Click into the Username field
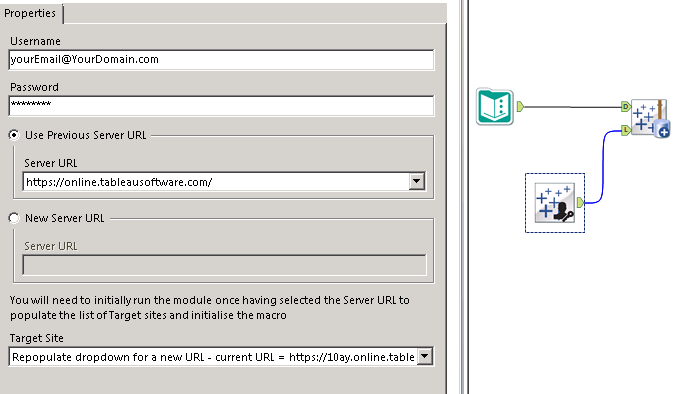This screenshot has width=683, height=394. coord(221,60)
